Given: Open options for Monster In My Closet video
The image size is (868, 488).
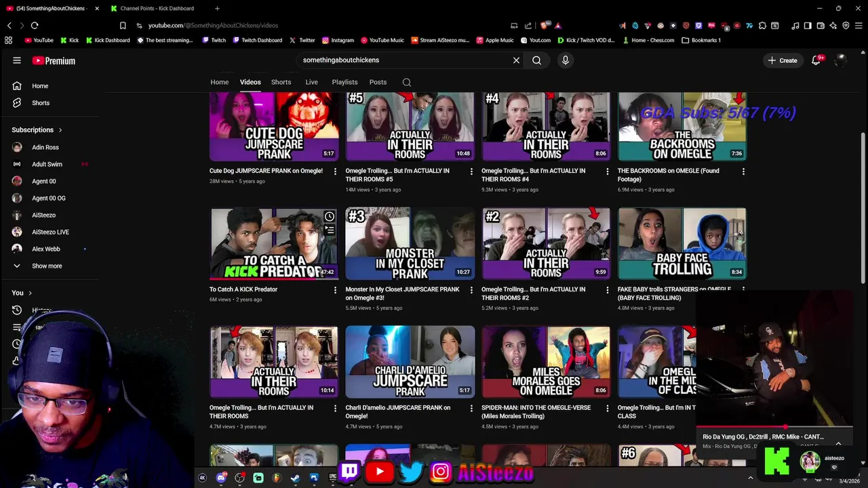Looking at the screenshot, I should [471, 290].
